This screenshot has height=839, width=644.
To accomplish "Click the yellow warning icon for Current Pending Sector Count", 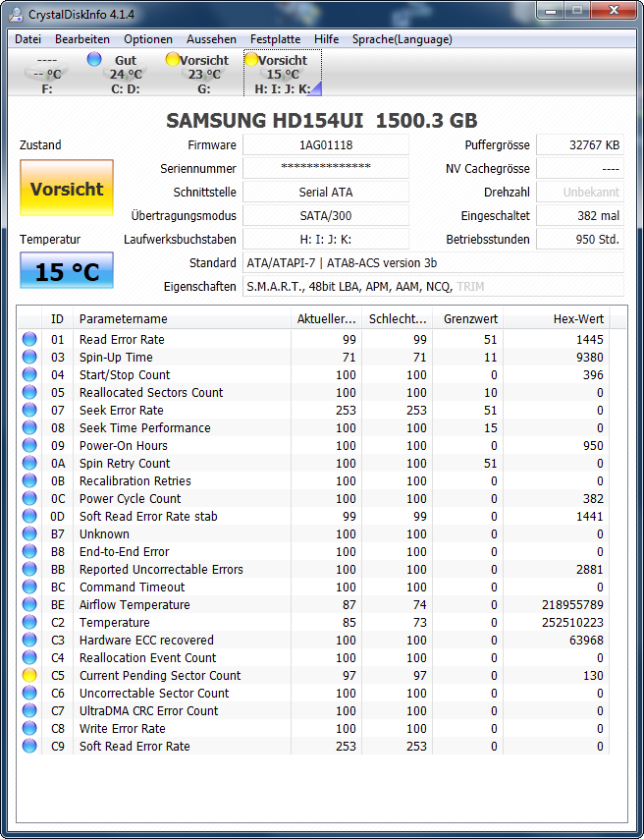I will pos(29,675).
